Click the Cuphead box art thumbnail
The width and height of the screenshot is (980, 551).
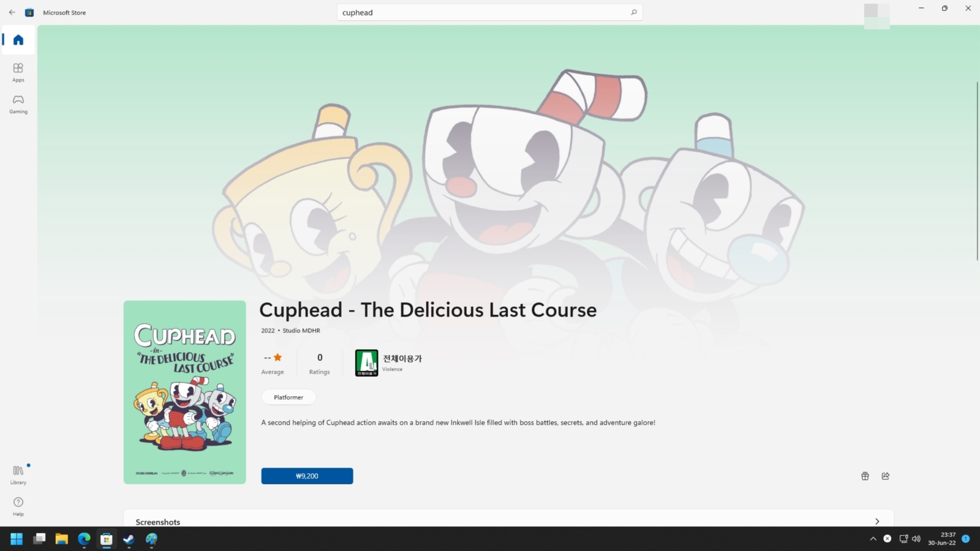(x=184, y=392)
